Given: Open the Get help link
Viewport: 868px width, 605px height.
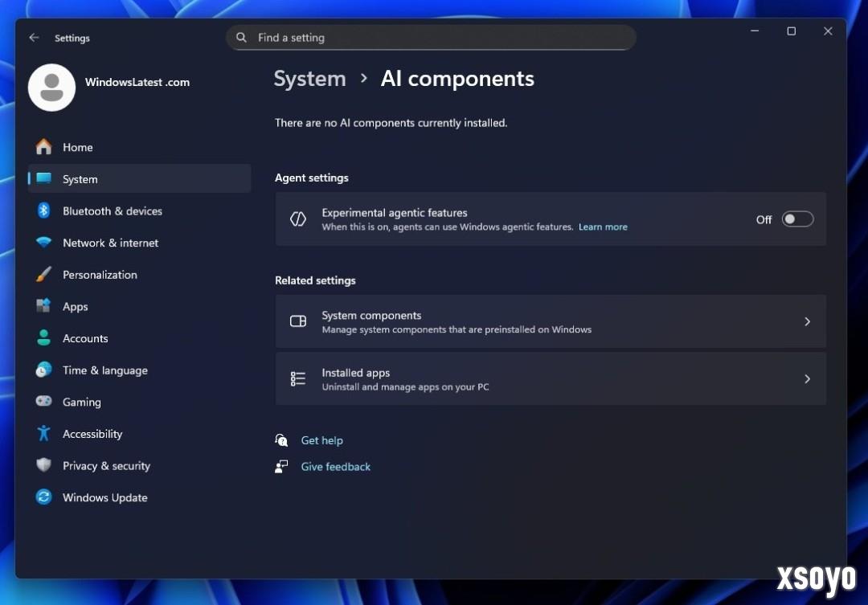Looking at the screenshot, I should (321, 440).
